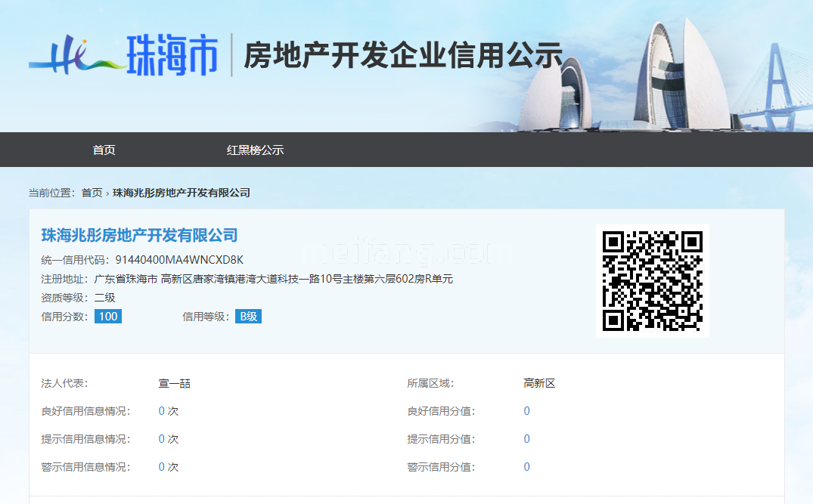Click the 良好信用分值 value 0
Viewport: 813px width, 504px height.
pyautogui.click(x=527, y=411)
